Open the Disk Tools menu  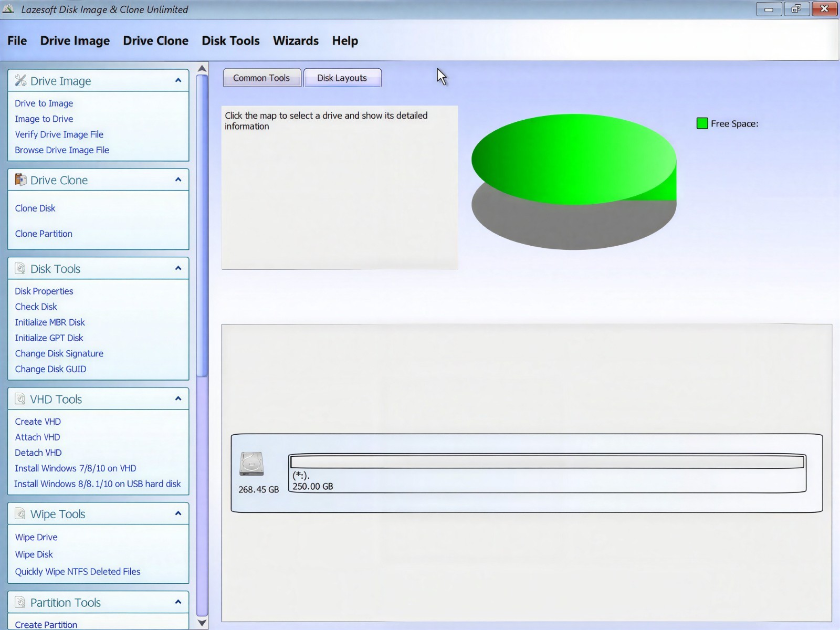(230, 41)
